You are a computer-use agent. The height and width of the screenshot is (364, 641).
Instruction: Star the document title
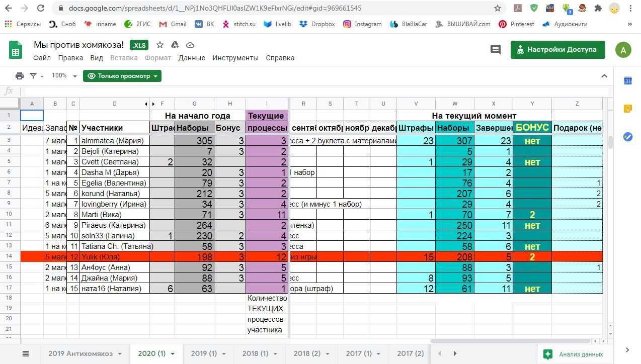[160, 45]
